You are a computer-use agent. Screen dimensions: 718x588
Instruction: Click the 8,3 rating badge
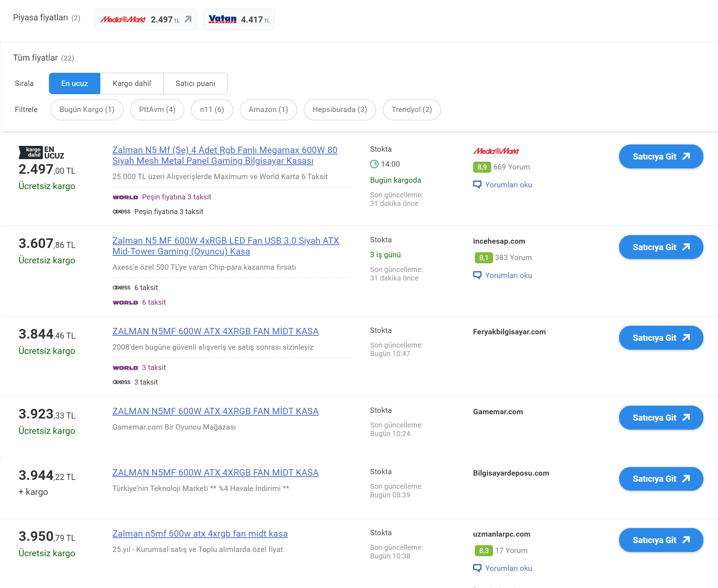click(484, 551)
